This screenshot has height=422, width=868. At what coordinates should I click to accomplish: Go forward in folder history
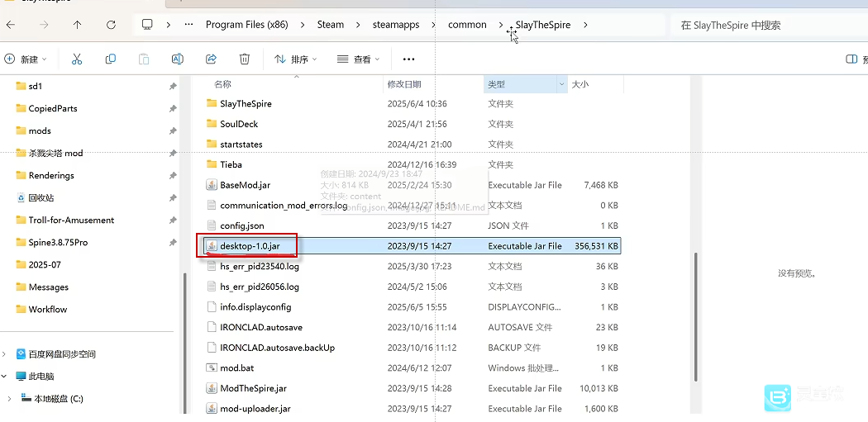pyautogui.click(x=45, y=25)
